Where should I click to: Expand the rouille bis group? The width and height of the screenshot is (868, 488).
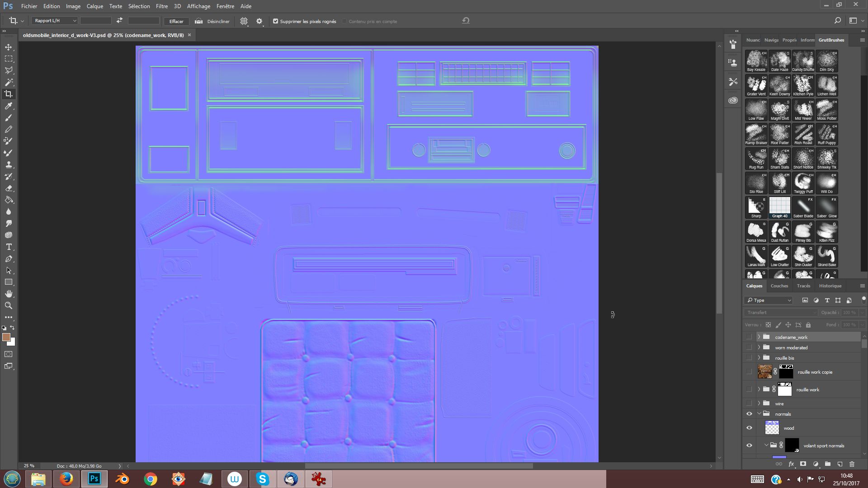click(759, 358)
